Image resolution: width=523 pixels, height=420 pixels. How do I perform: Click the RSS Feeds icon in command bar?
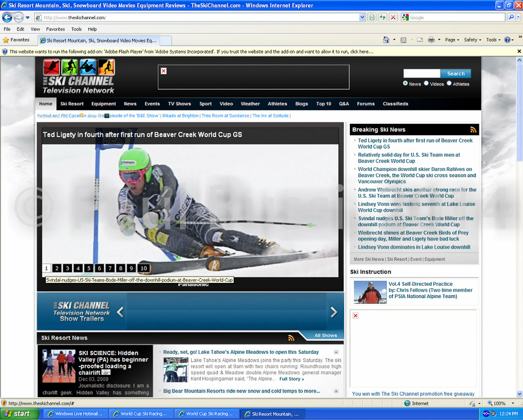point(403,40)
